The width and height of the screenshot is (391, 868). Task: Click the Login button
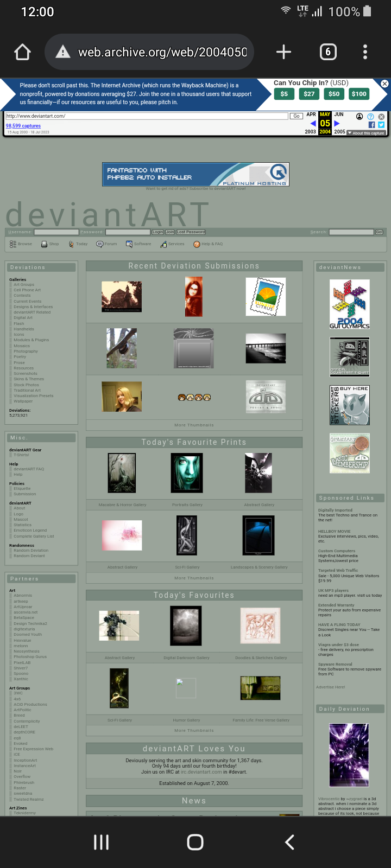click(157, 232)
